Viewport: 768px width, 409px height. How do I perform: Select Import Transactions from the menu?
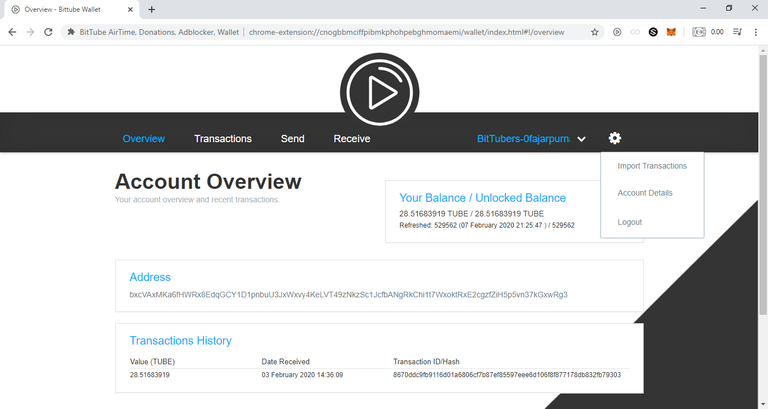click(652, 166)
